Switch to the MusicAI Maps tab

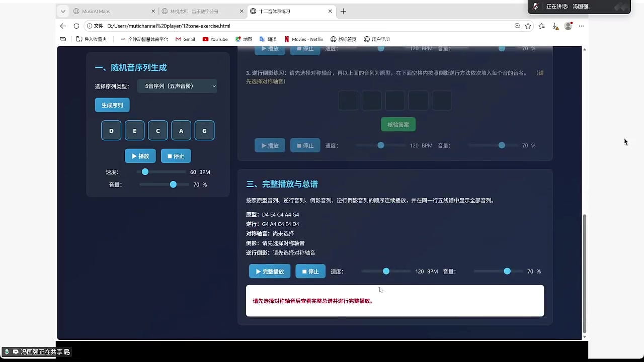coord(114,11)
